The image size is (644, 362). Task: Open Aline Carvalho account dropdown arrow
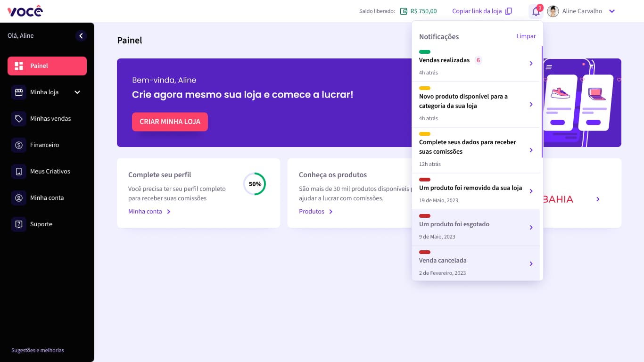612,11
